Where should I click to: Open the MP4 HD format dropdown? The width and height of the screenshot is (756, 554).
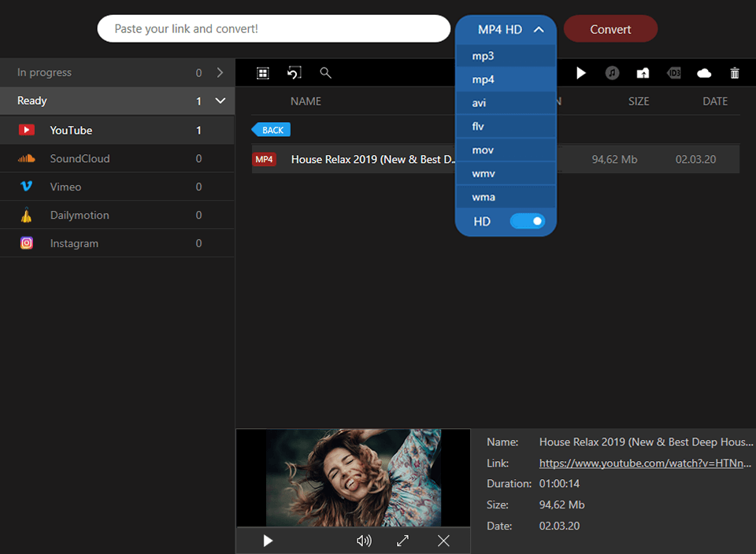tap(505, 29)
